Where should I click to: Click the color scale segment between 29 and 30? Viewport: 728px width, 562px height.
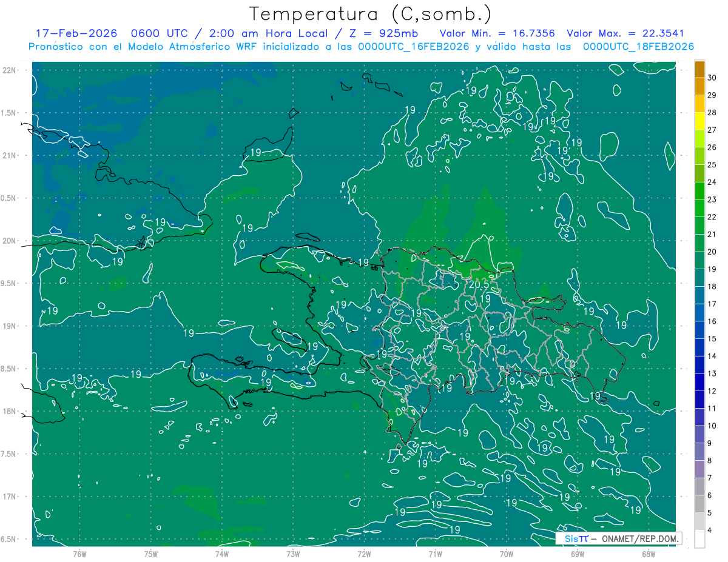(699, 86)
